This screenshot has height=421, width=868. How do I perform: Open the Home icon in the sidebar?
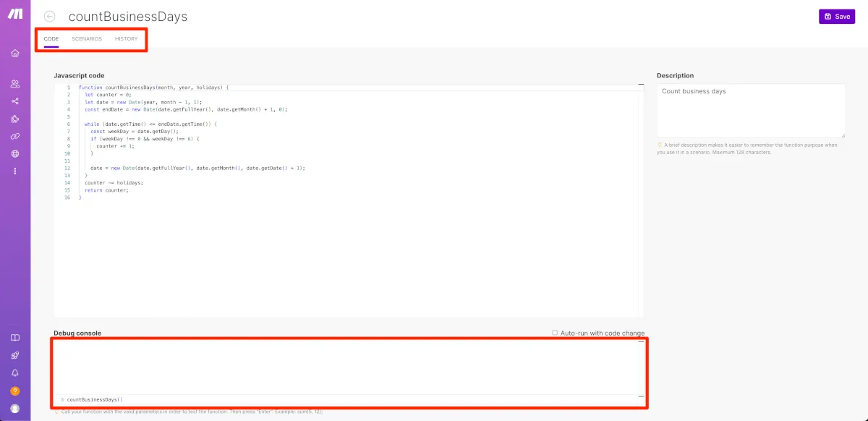click(x=15, y=53)
